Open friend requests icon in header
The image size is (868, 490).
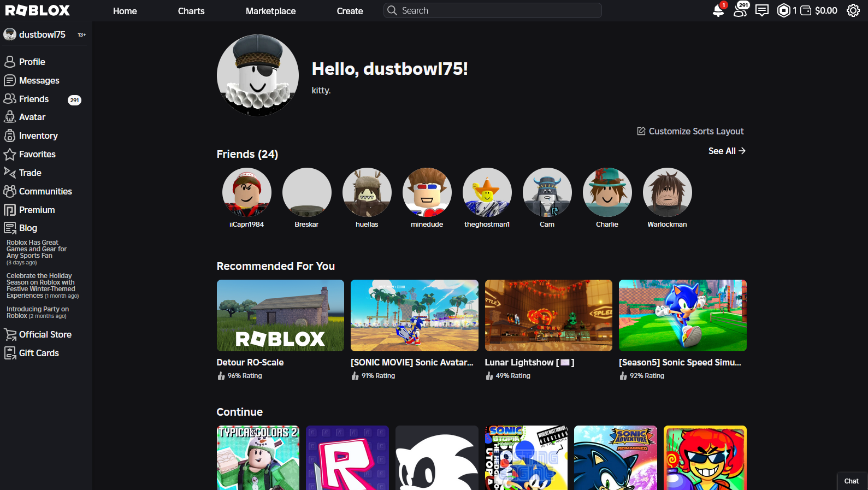point(740,10)
